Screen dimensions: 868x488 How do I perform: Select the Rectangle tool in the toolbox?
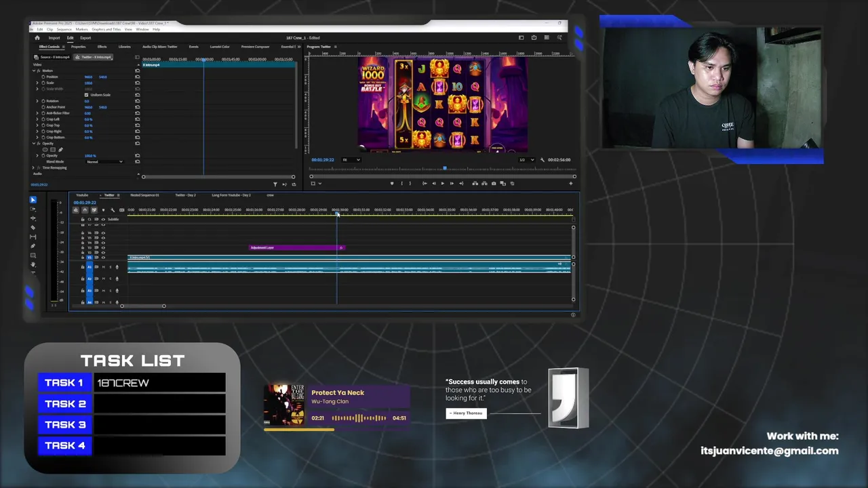tap(33, 256)
